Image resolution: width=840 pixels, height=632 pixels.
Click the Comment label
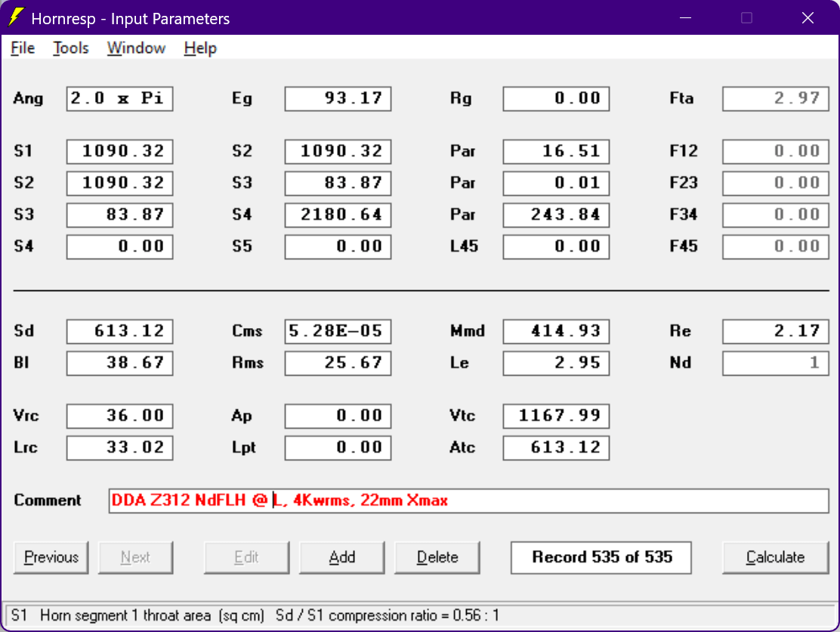coord(48,500)
